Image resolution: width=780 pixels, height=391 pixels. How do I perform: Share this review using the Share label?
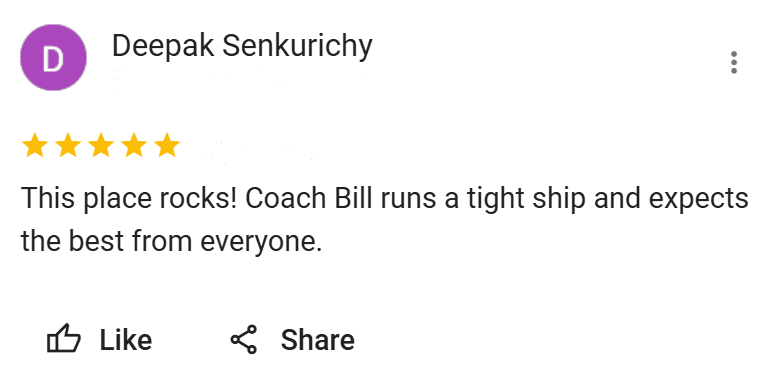click(318, 340)
